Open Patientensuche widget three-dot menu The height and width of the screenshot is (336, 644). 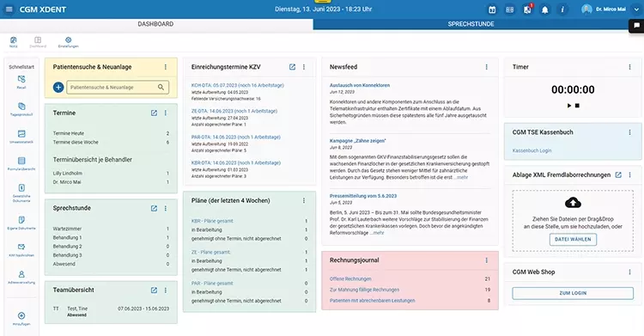point(166,67)
